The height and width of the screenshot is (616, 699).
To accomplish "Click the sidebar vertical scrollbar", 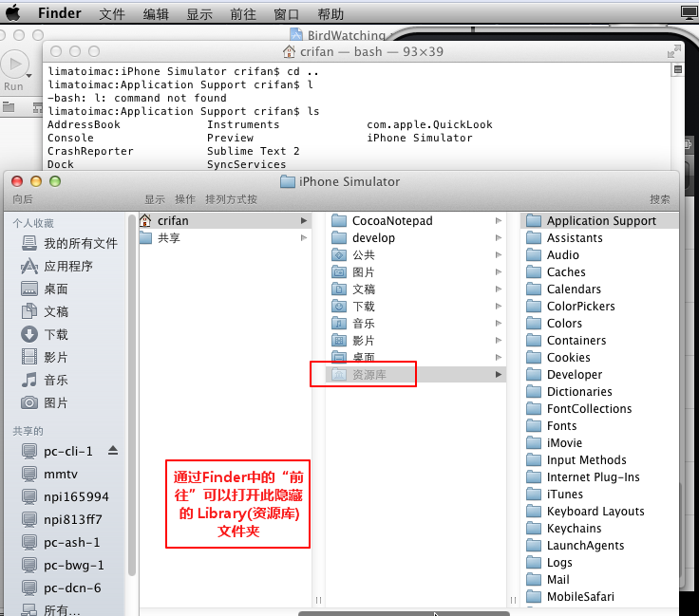I will click(131, 397).
